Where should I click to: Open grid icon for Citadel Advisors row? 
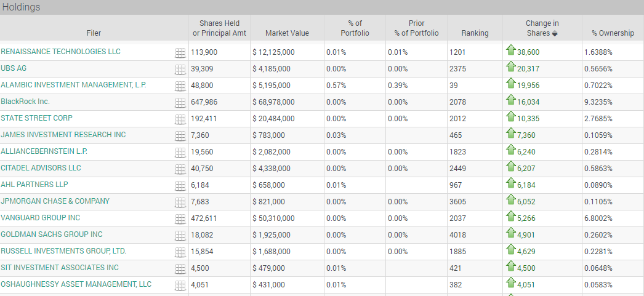coord(180,169)
